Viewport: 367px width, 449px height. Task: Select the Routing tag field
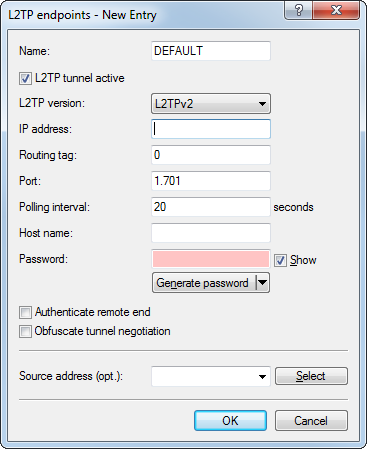tap(211, 155)
